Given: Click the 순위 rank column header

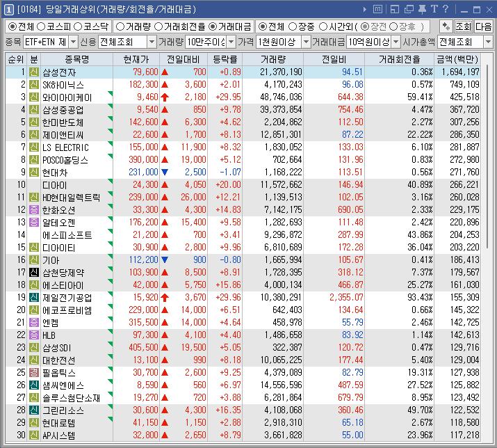Looking at the screenshot, I should [16, 59].
